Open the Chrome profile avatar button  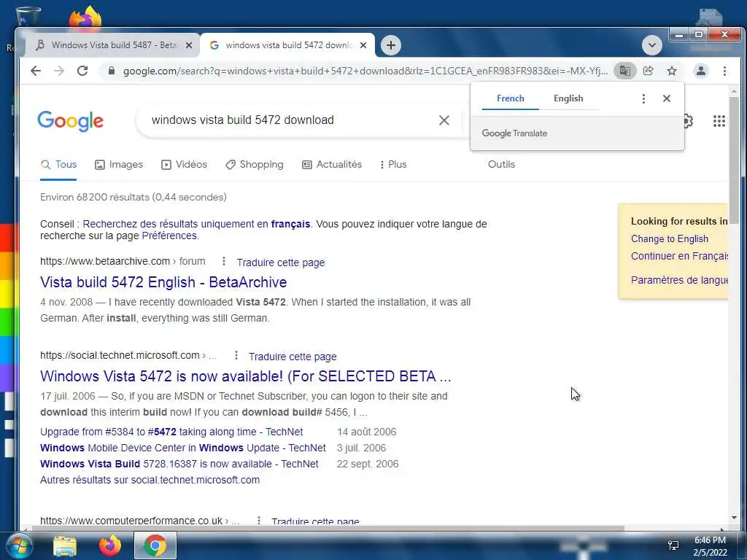701,71
